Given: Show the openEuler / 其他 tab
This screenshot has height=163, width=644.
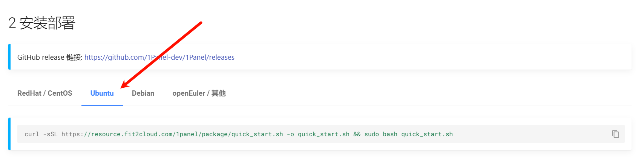Looking at the screenshot, I should pyautogui.click(x=199, y=93).
